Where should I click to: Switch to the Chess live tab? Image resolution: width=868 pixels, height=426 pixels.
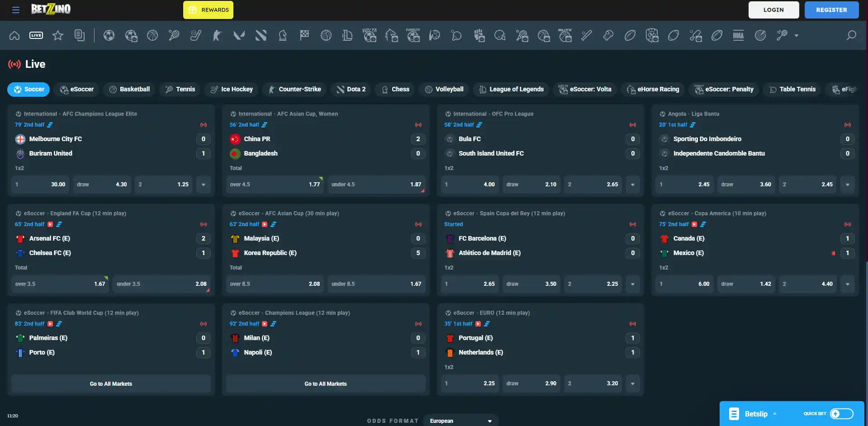[x=395, y=90]
